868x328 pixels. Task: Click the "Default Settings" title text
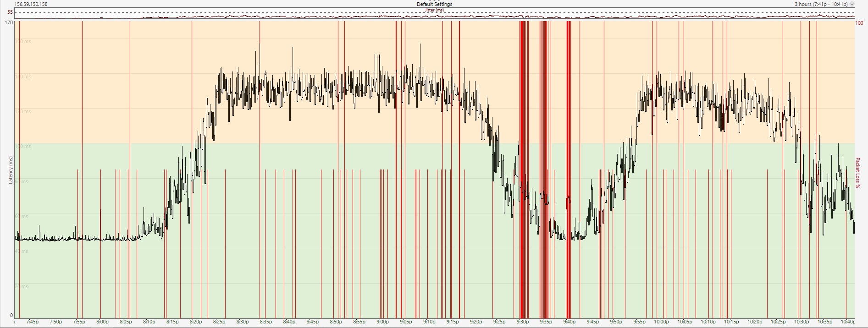(434, 4)
